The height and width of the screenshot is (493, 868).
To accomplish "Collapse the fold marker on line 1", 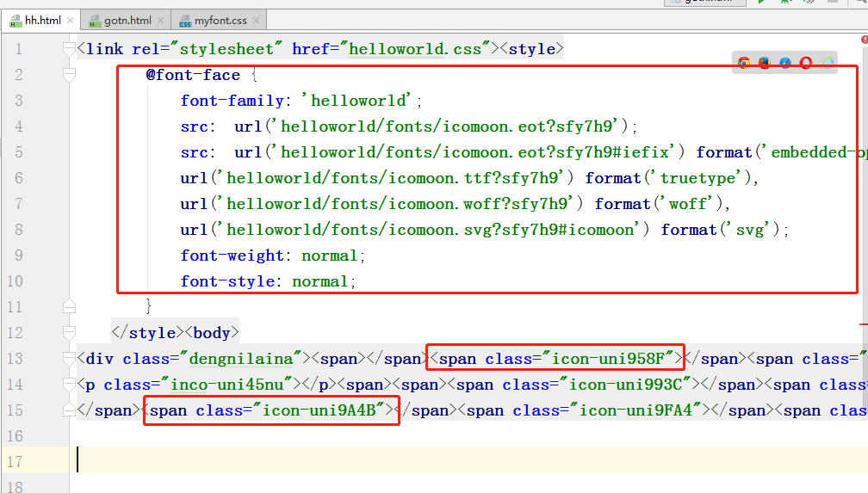I will pyautogui.click(x=69, y=49).
